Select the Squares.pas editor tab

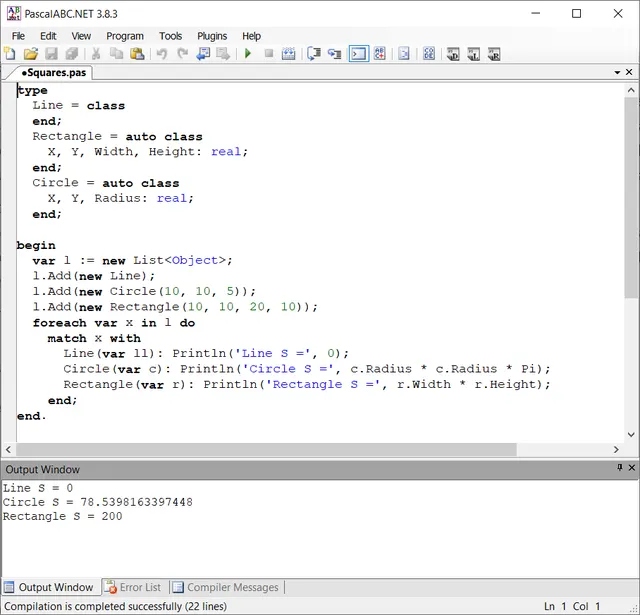tap(53, 73)
